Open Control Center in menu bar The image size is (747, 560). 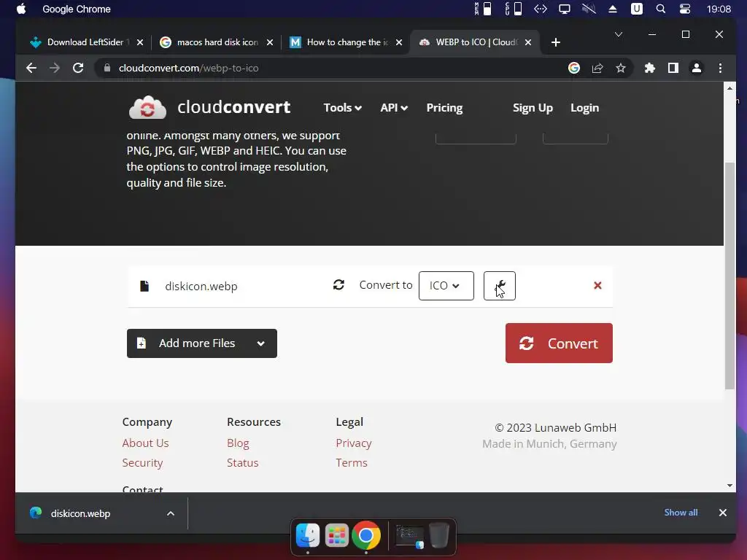point(684,9)
